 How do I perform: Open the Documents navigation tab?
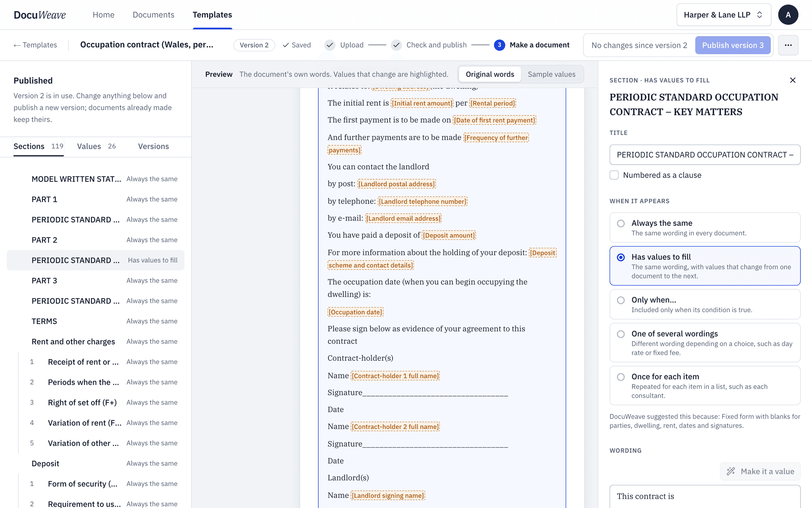point(153,15)
